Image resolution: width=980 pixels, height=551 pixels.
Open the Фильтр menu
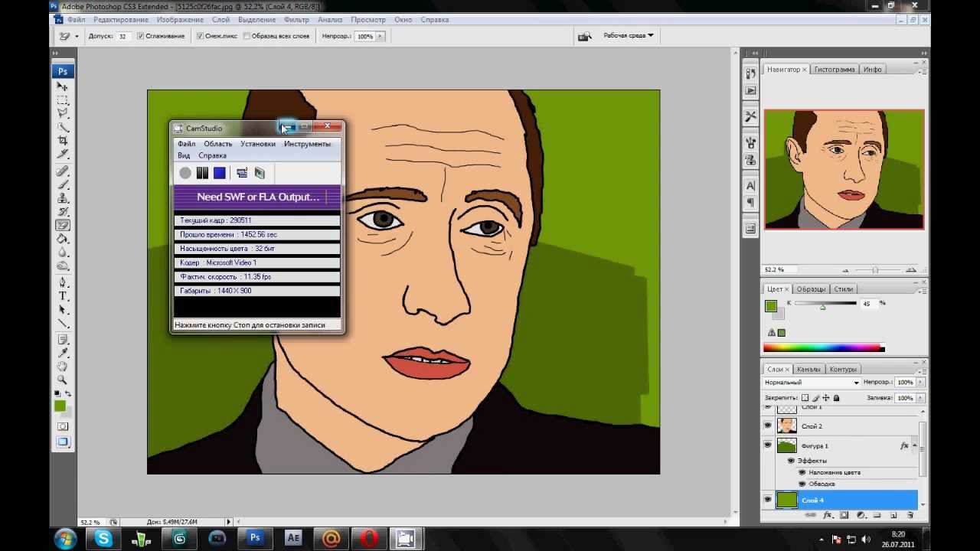pos(296,20)
